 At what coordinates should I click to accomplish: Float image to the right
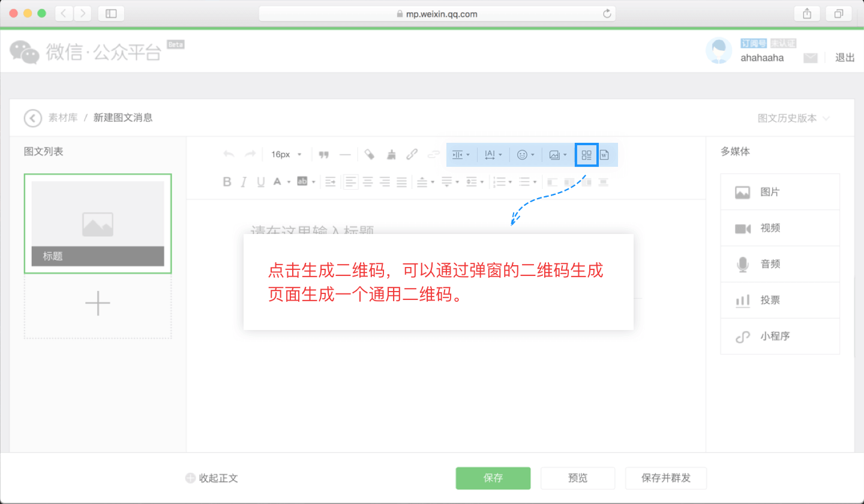point(586,181)
